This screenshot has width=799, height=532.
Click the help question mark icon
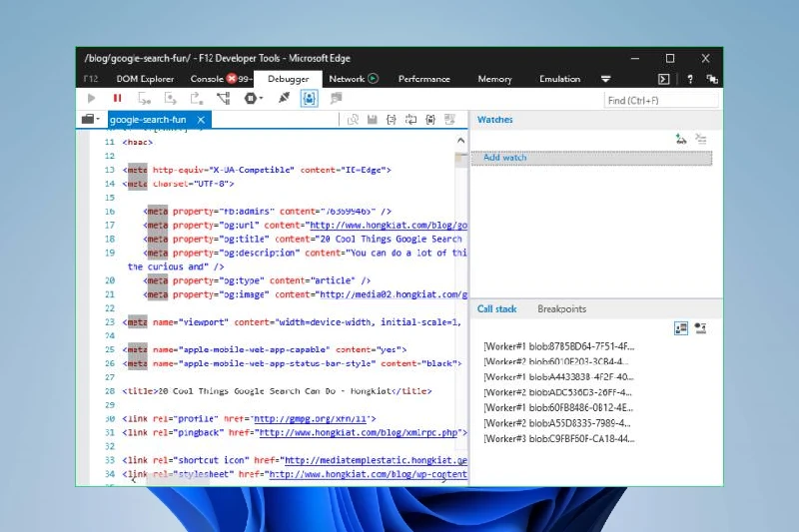[x=690, y=79]
